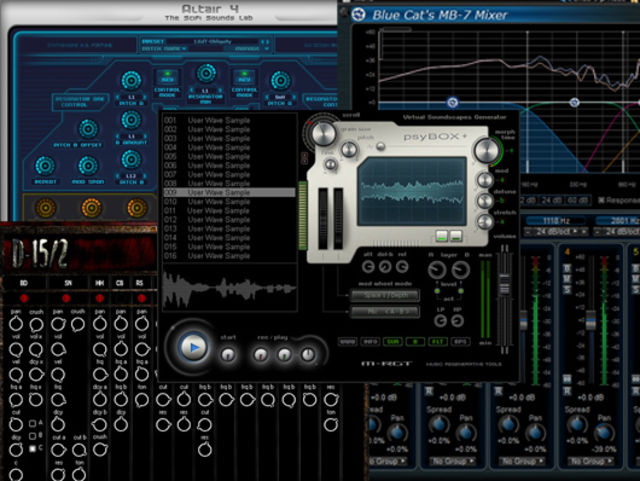Viewport: 640px width, 481px height.
Task: Select the 24 dB range tab in MB-7
Action: click(552, 200)
